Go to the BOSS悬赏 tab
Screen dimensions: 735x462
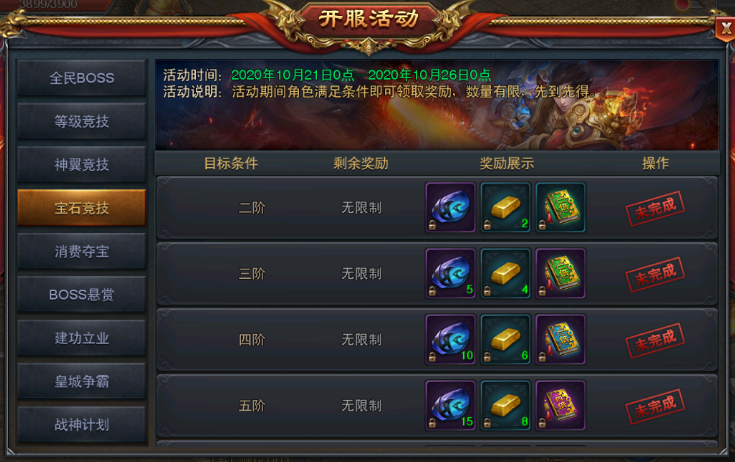pyautogui.click(x=82, y=295)
